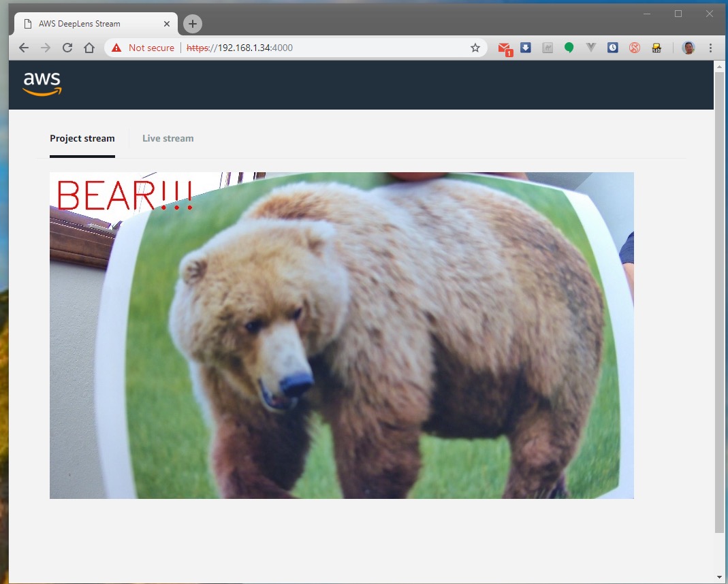Click the AWS logo in the header
This screenshot has width=728, height=584.
[x=42, y=84]
